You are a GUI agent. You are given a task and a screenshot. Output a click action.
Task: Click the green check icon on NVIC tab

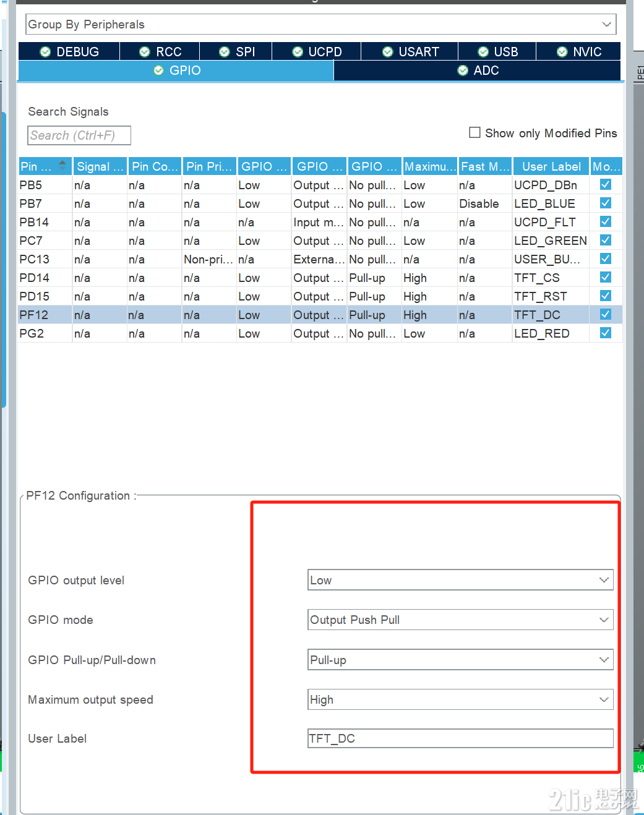pyautogui.click(x=562, y=51)
